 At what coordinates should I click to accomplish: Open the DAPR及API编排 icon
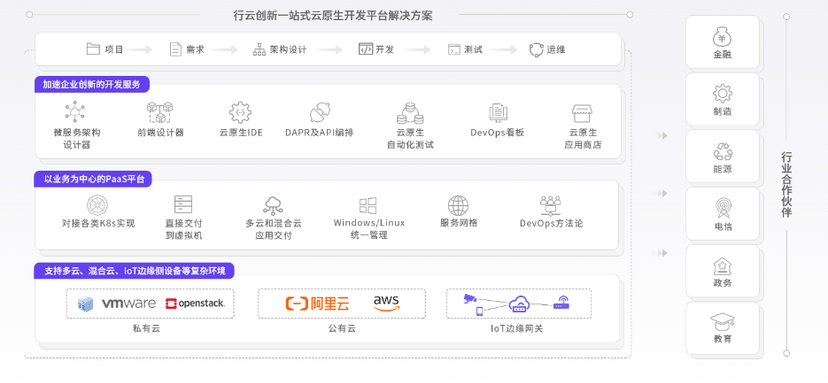click(321, 113)
